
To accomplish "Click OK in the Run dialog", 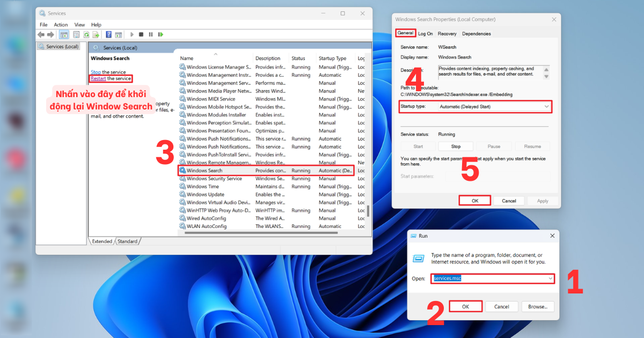I will [x=465, y=306].
